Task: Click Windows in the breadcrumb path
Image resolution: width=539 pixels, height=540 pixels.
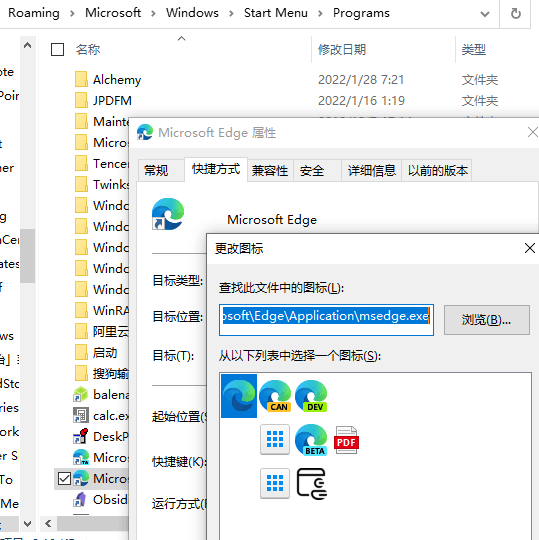Action: (x=192, y=13)
